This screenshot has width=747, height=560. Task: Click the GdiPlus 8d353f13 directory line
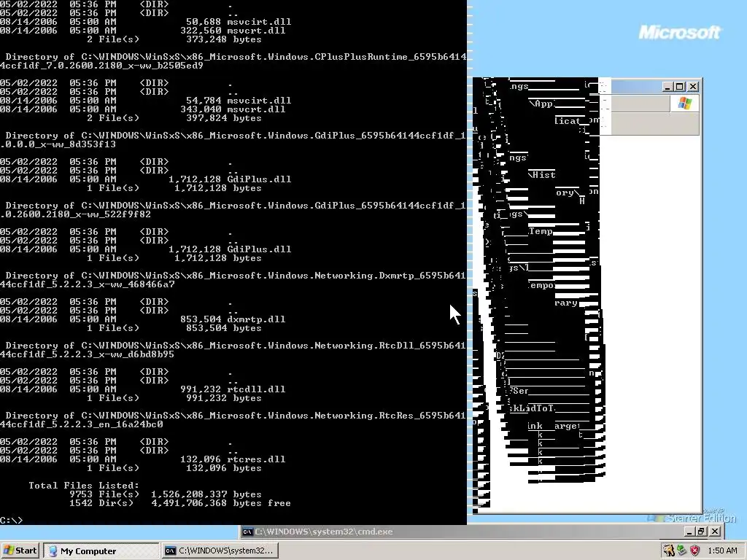233,140
